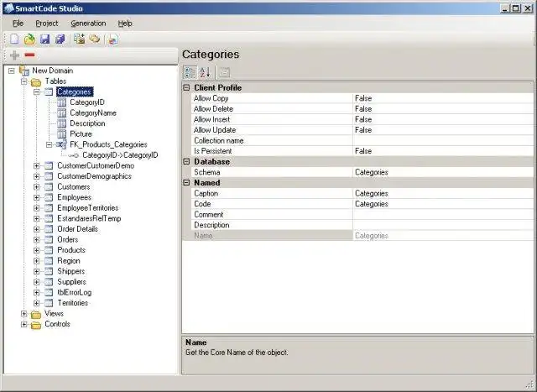Select the Allow Insert property value
This screenshot has width=537, height=392.
click(443, 119)
